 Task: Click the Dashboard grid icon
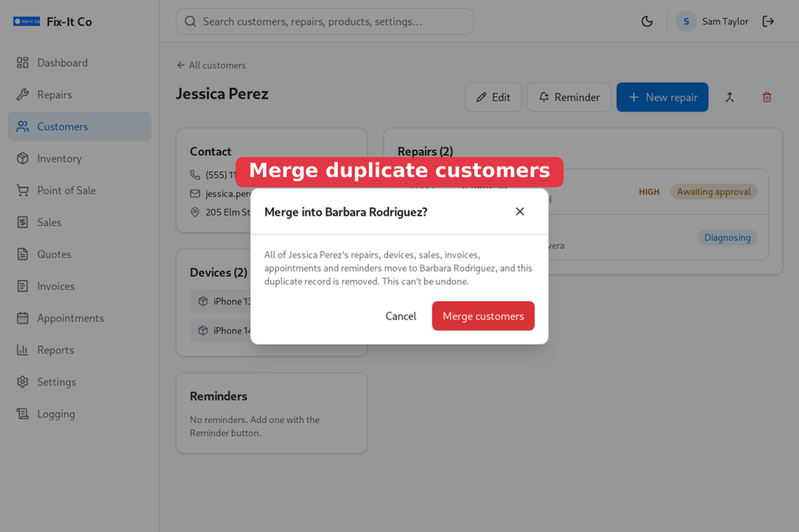click(23, 62)
